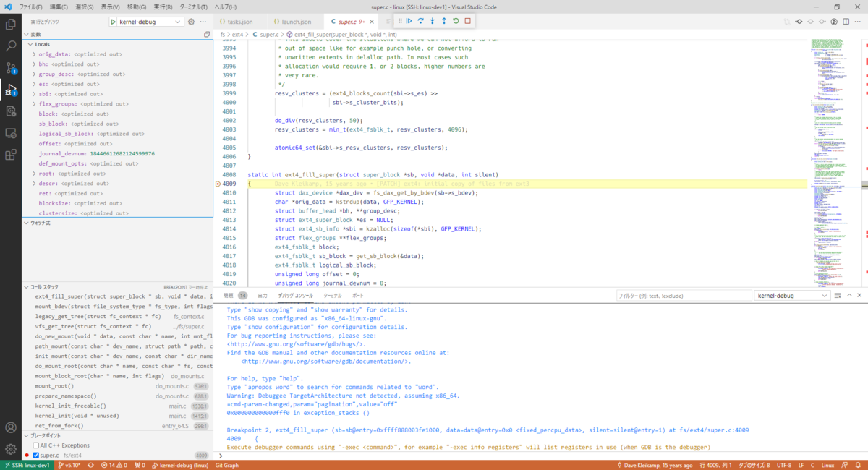The image size is (868, 470).
Task: Collapse the Locals scope
Action: (x=119, y=44)
